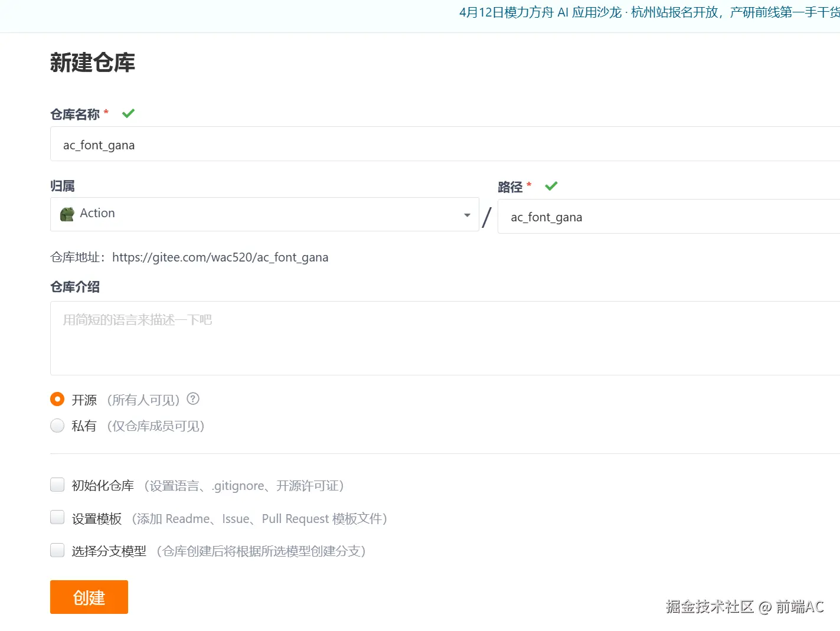
Task: Enable the 初始化仓库 checkbox
Action: pos(57,484)
